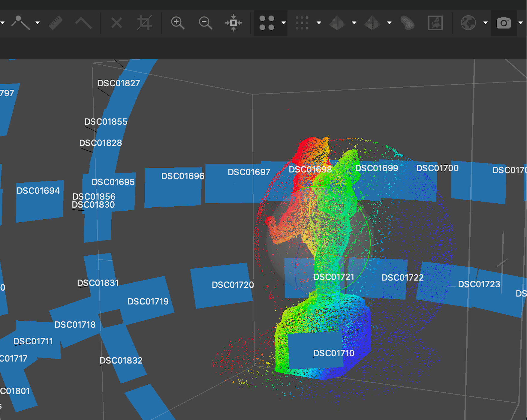The image size is (527, 420).
Task: Open the partially hidden leftmost toolbar dropdown arrow
Action: (x=2, y=23)
